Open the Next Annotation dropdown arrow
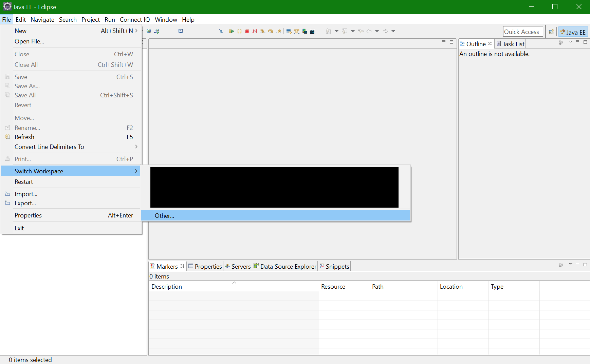The image size is (590, 364). click(x=336, y=31)
